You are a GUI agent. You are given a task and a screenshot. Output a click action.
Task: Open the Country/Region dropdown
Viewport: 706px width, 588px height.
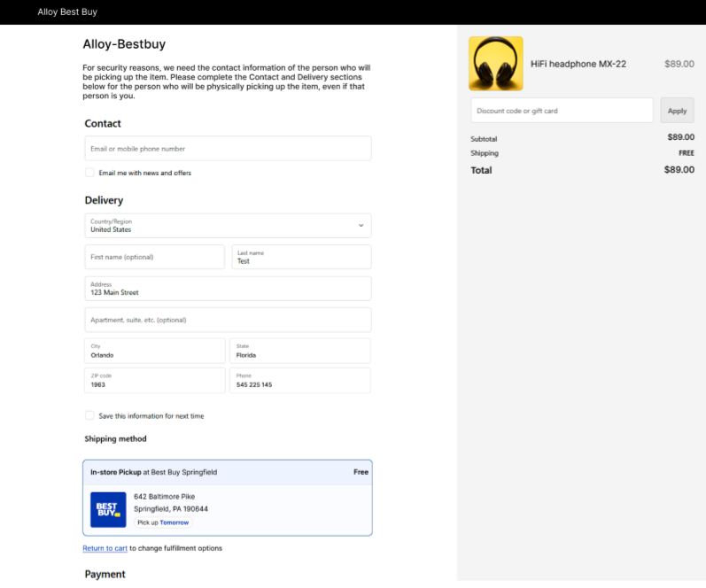pyautogui.click(x=228, y=226)
